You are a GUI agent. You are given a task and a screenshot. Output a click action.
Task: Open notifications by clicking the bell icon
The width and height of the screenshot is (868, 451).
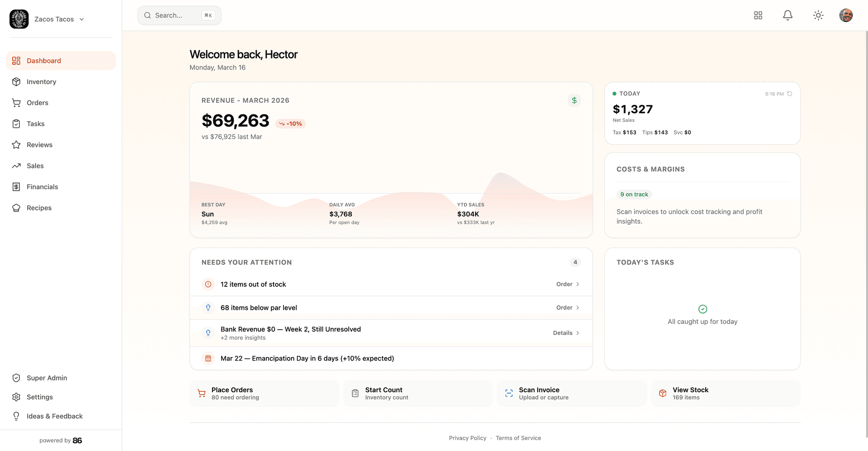pyautogui.click(x=788, y=15)
